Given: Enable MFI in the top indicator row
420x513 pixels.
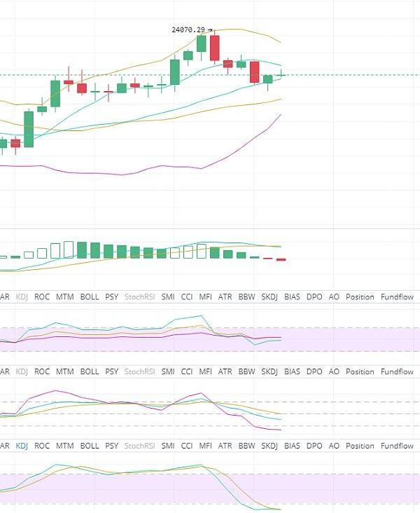Looking at the screenshot, I should 205,297.
